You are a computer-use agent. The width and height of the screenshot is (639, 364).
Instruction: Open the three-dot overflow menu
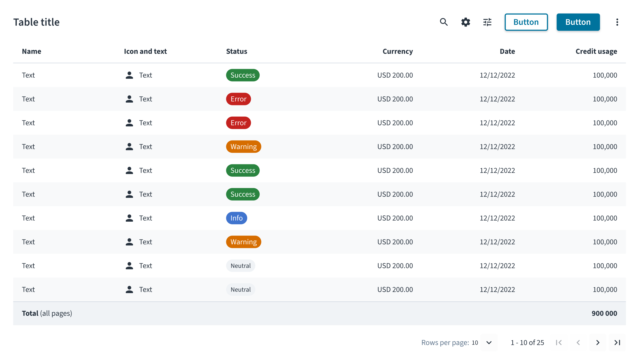617,22
